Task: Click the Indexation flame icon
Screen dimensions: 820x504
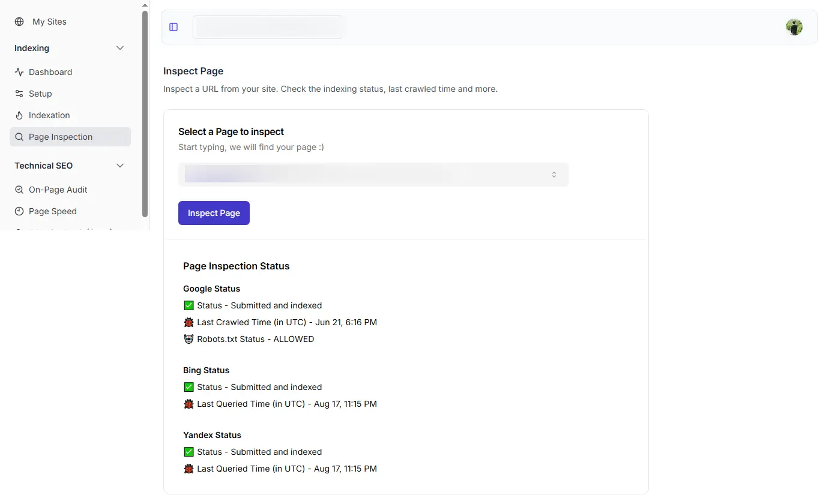Action: tap(19, 115)
